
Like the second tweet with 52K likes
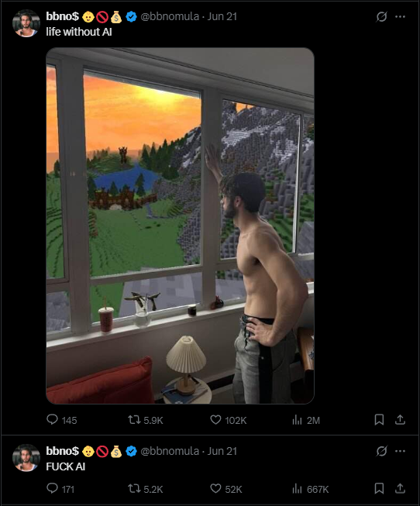(x=226, y=489)
